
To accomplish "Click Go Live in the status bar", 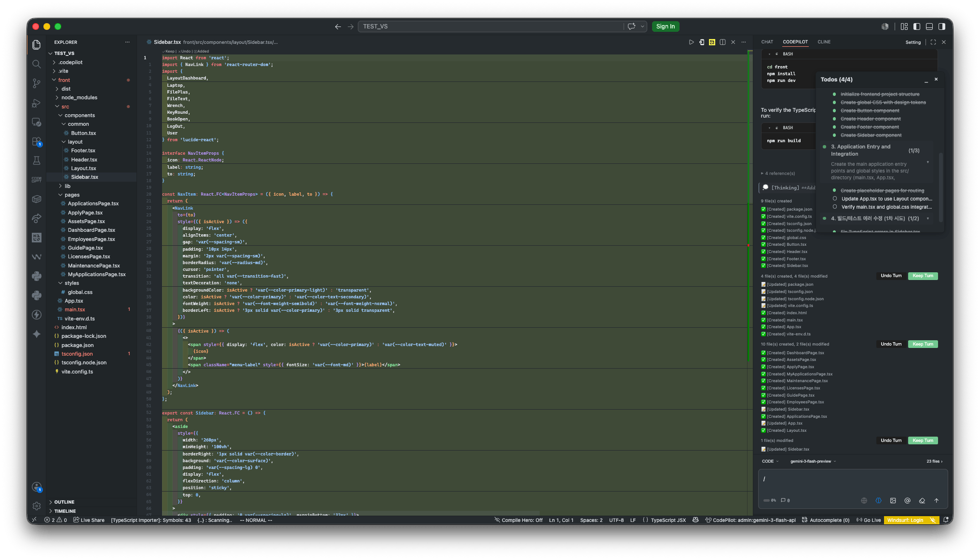I will tap(869, 520).
